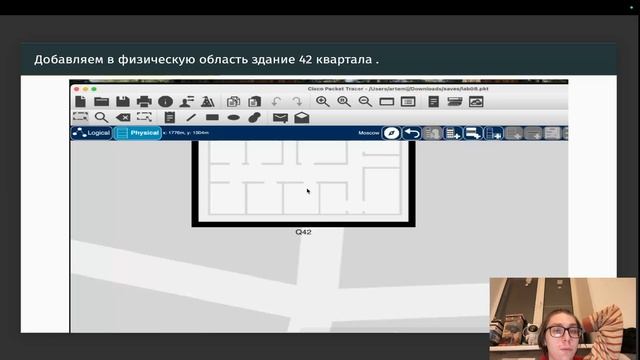Print using the printer icon
This screenshot has height=360, width=640.
pyautogui.click(x=144, y=101)
